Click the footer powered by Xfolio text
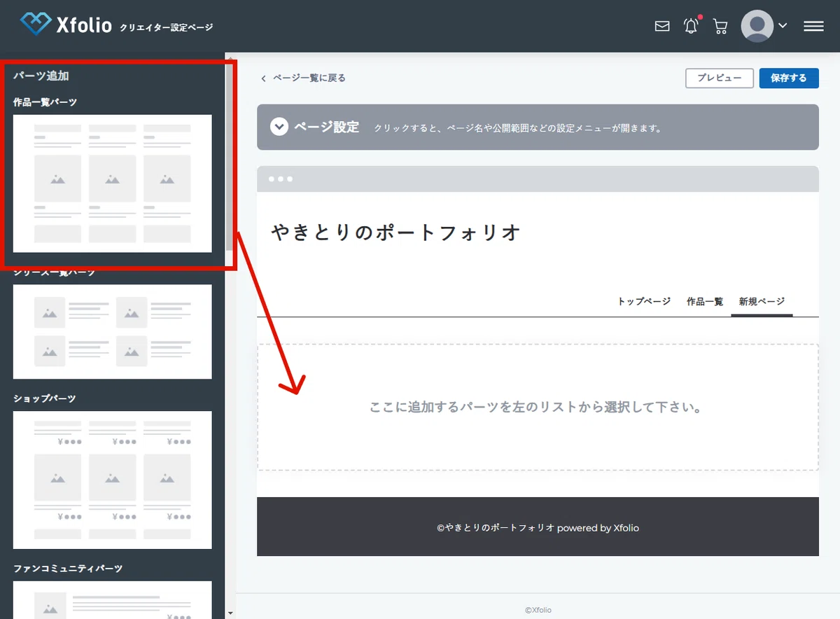 [538, 528]
